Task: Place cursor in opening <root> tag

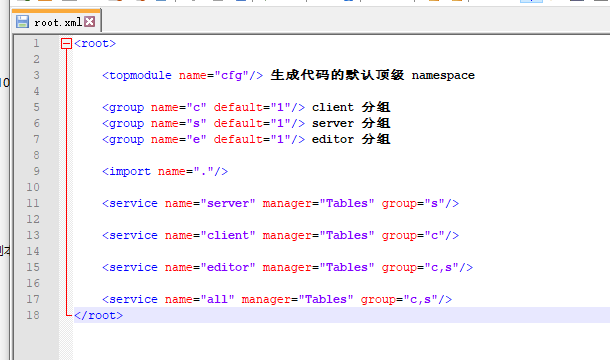Action: coord(95,43)
